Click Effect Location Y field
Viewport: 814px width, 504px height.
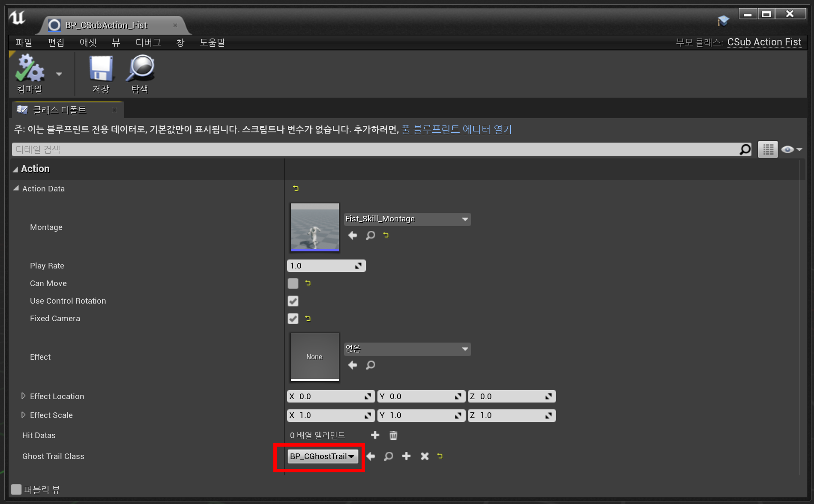point(421,397)
